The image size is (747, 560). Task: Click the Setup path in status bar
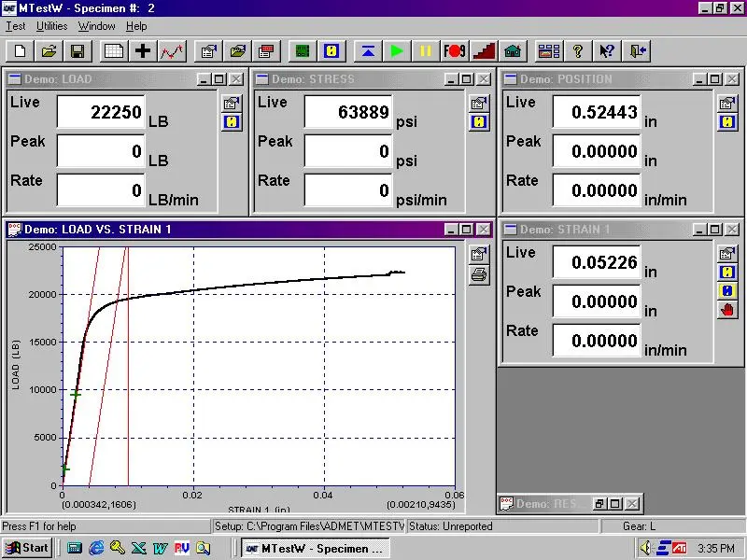click(x=309, y=526)
